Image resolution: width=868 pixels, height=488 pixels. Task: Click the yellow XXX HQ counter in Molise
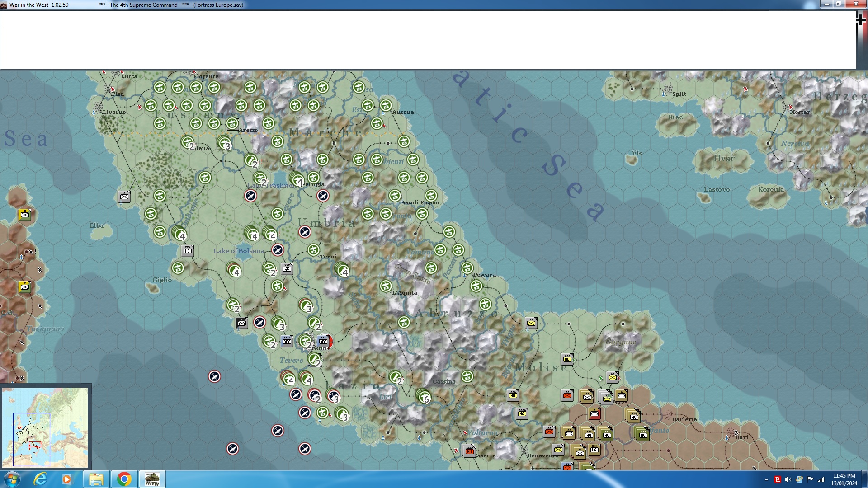pyautogui.click(x=567, y=359)
